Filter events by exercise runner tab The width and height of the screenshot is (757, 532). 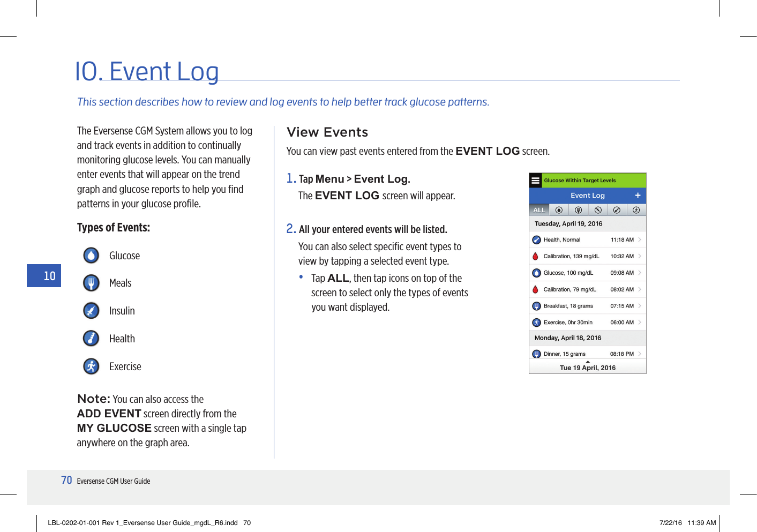pyautogui.click(x=636, y=210)
